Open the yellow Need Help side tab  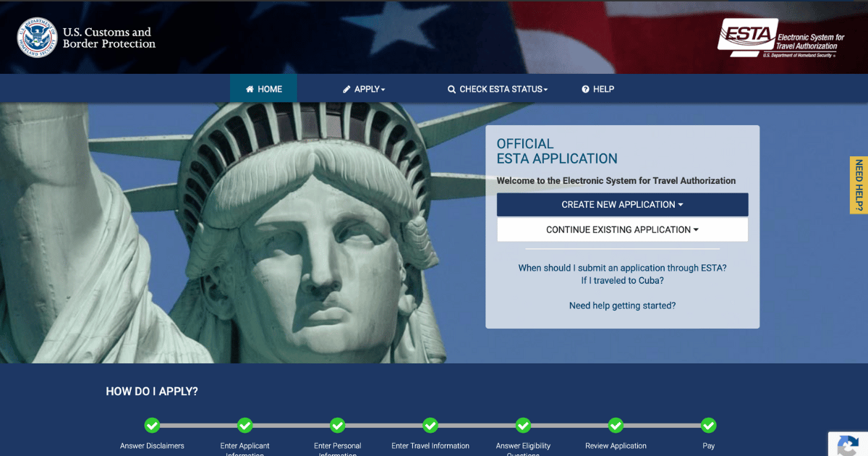pos(859,185)
